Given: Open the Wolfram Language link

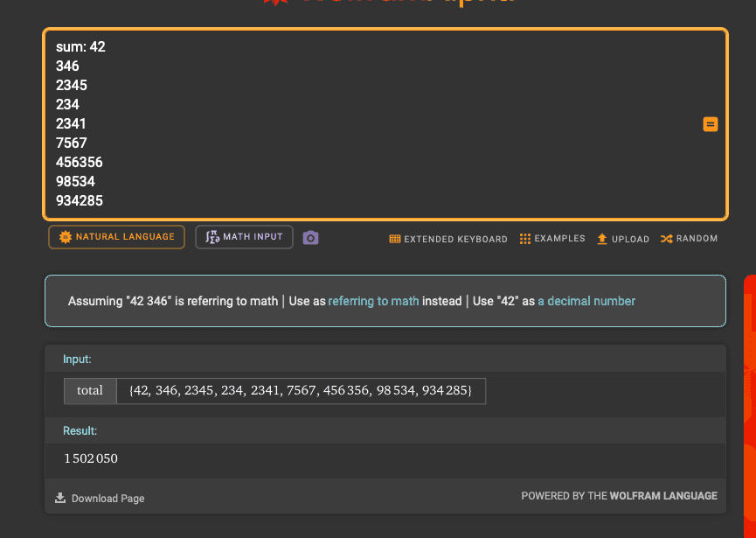Looking at the screenshot, I should coord(663,496).
